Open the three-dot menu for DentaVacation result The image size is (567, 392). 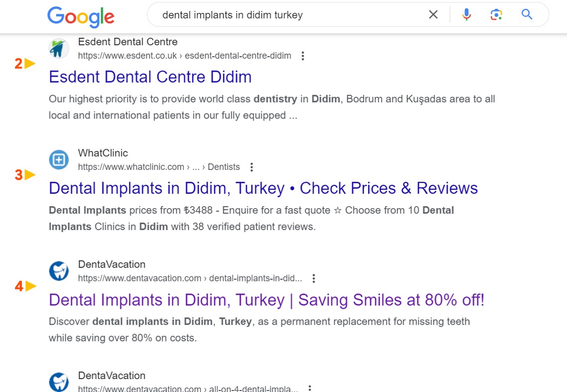coord(313,279)
